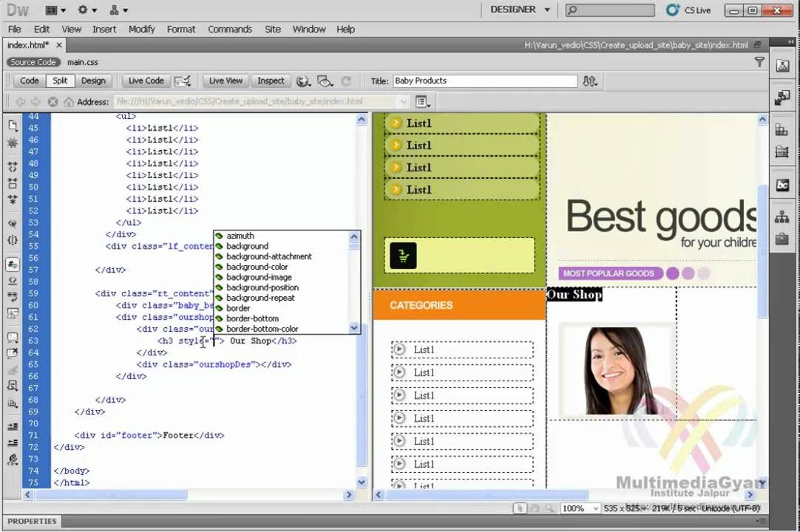Show the Source Code related file
Viewport: 800px width, 532px height.
[x=33, y=62]
